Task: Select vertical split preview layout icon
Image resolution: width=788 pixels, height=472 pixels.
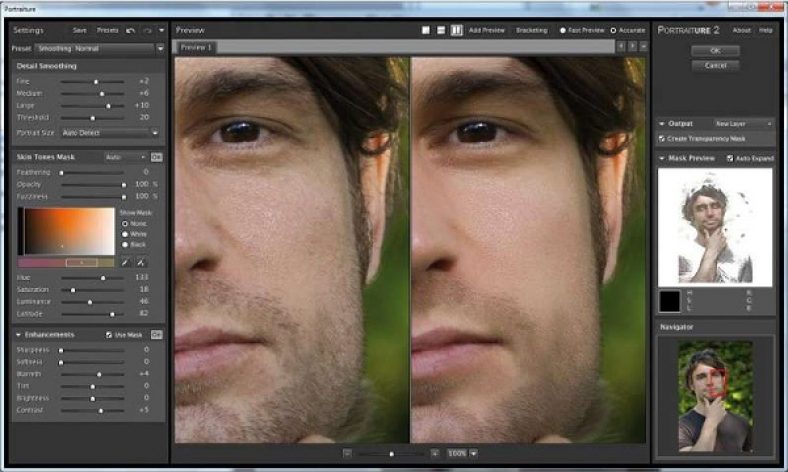Action: click(x=456, y=30)
